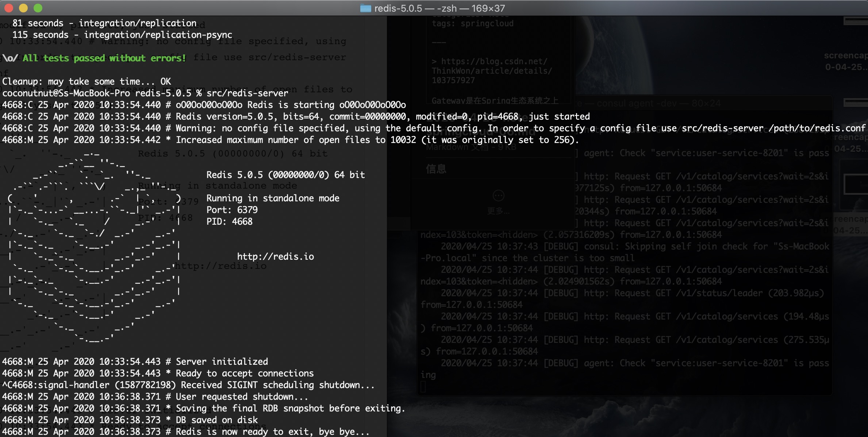868x437 pixels.
Task: Click 'Ready to accept connections' log line
Action: 245,373
